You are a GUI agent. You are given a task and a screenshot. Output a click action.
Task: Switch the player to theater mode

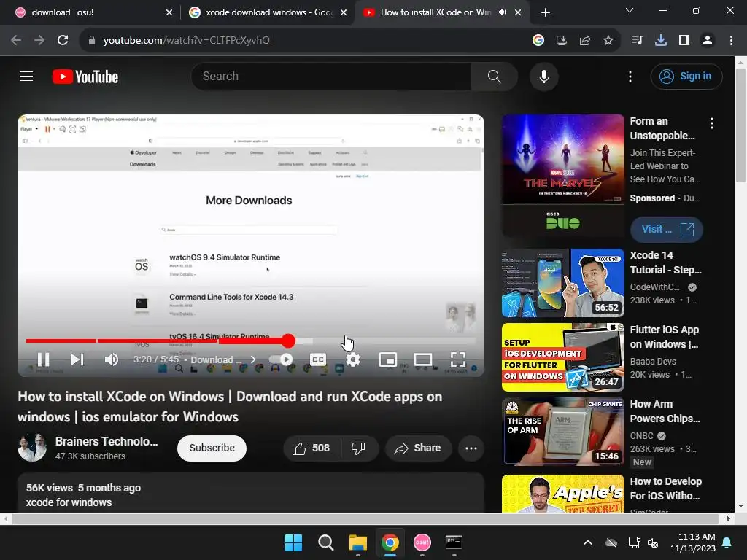tap(423, 359)
